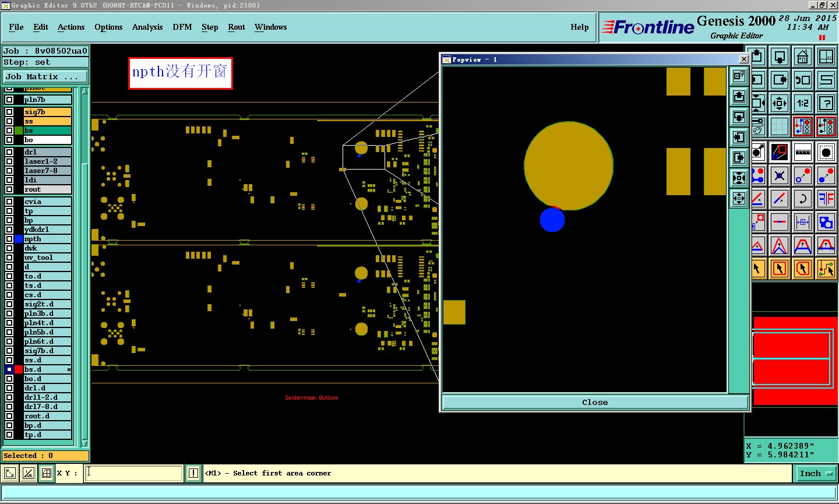
Task: Click the diagonal arrow coordinate icon
Action: tap(10, 473)
